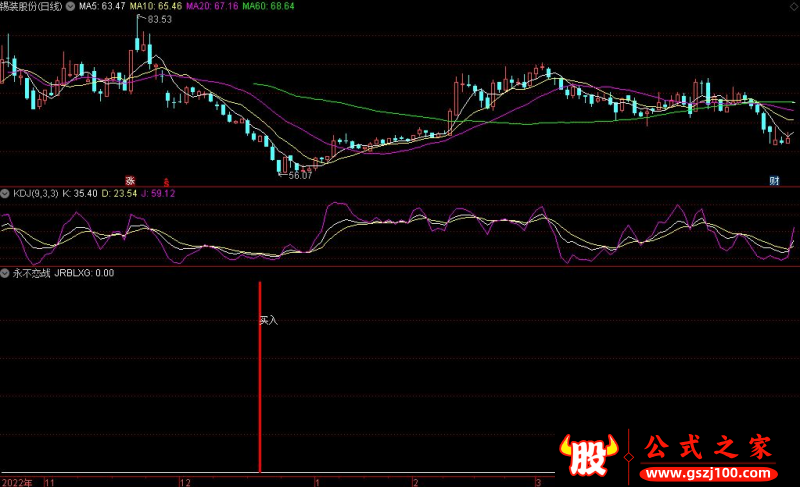Expand the KDJ(9,3,3) indicator dropdown
Viewport: 800px width, 487px height.
click(6, 193)
